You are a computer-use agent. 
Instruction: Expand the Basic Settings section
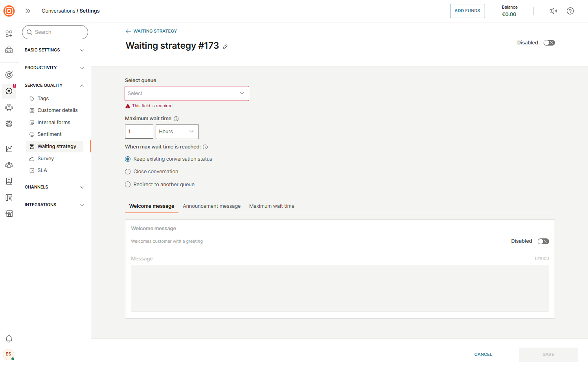(x=54, y=50)
